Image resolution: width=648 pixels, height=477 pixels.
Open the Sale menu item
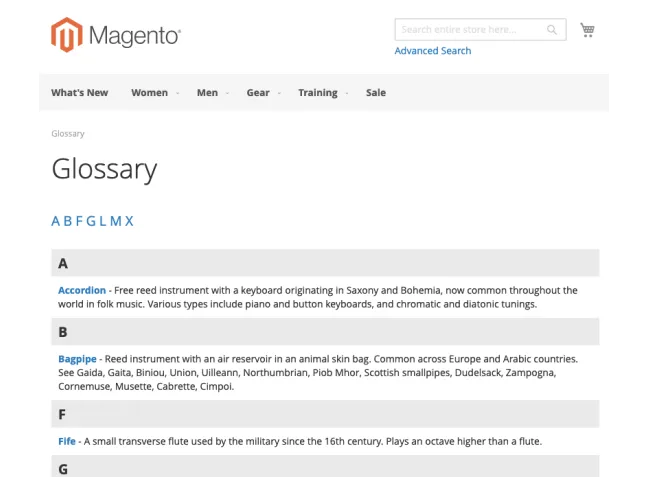click(x=376, y=93)
